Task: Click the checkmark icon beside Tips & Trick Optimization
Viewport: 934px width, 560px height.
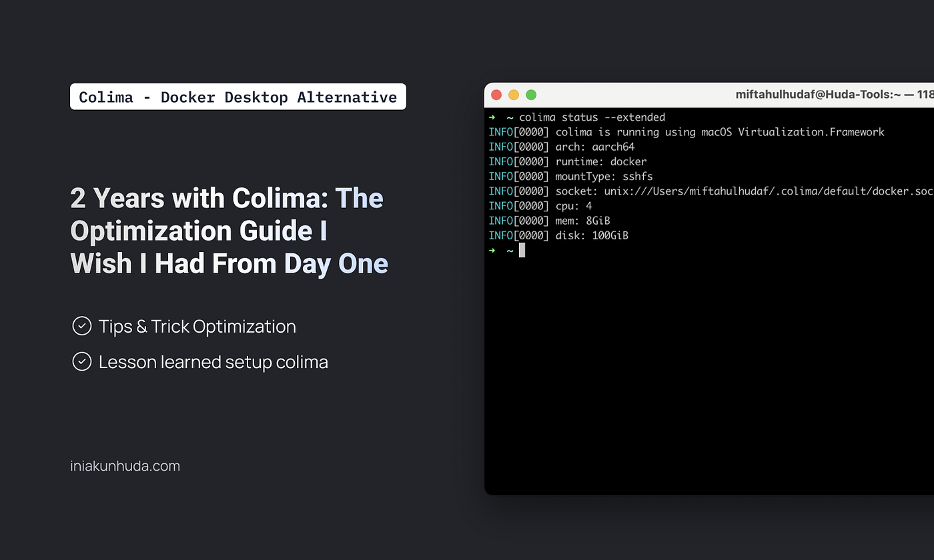Action: pyautogui.click(x=82, y=326)
